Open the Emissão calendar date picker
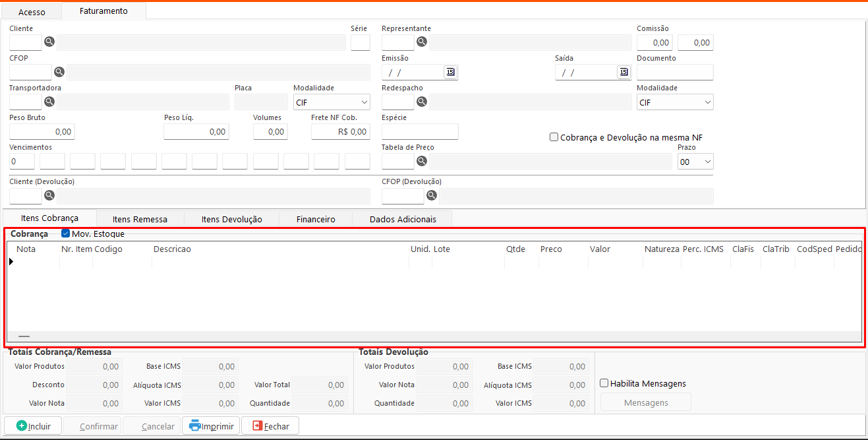Screen dimensions: 868x440 coord(450,72)
